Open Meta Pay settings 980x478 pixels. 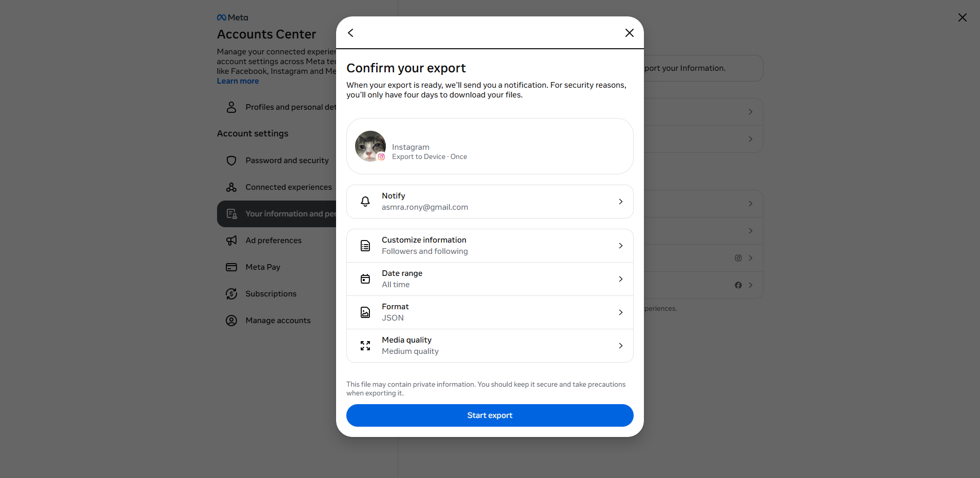click(x=277, y=267)
